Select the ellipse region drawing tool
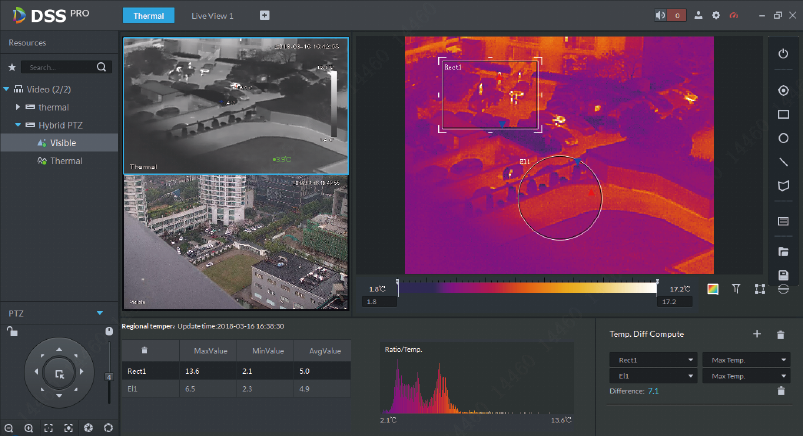Screen dimensions: 803x436 click(x=783, y=138)
